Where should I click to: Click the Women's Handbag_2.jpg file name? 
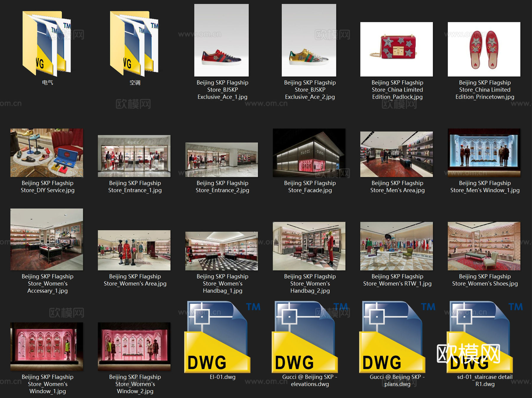[310, 284]
